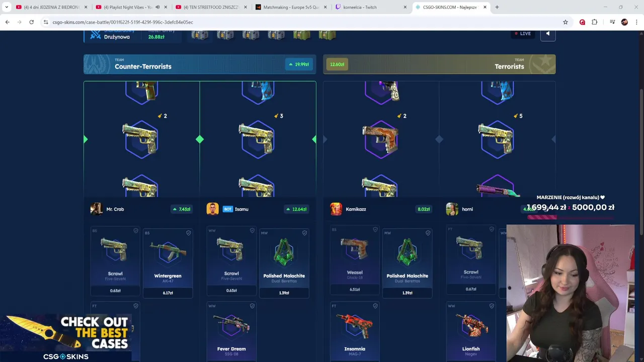Click Mr. Crab's 7.43zł value badge
Image resolution: width=644 pixels, height=362 pixels.
pyautogui.click(x=181, y=209)
